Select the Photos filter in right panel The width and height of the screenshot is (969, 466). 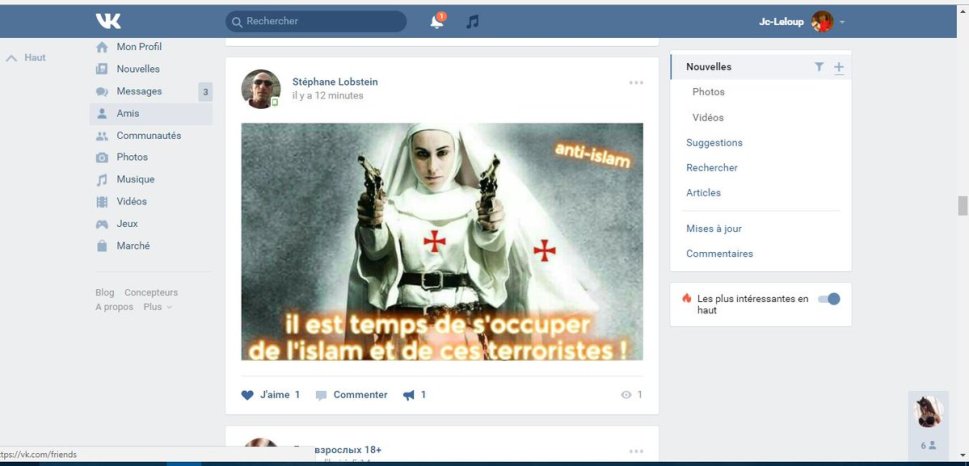[708, 92]
